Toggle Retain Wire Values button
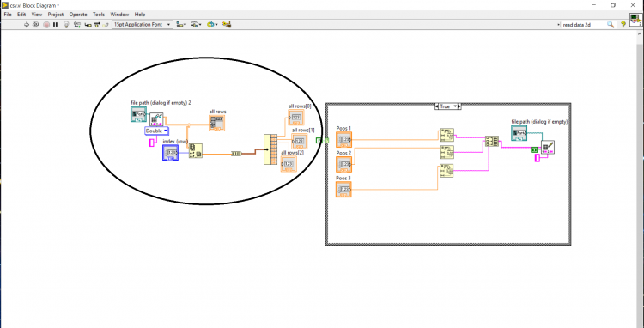The image size is (644, 328). [x=76, y=25]
